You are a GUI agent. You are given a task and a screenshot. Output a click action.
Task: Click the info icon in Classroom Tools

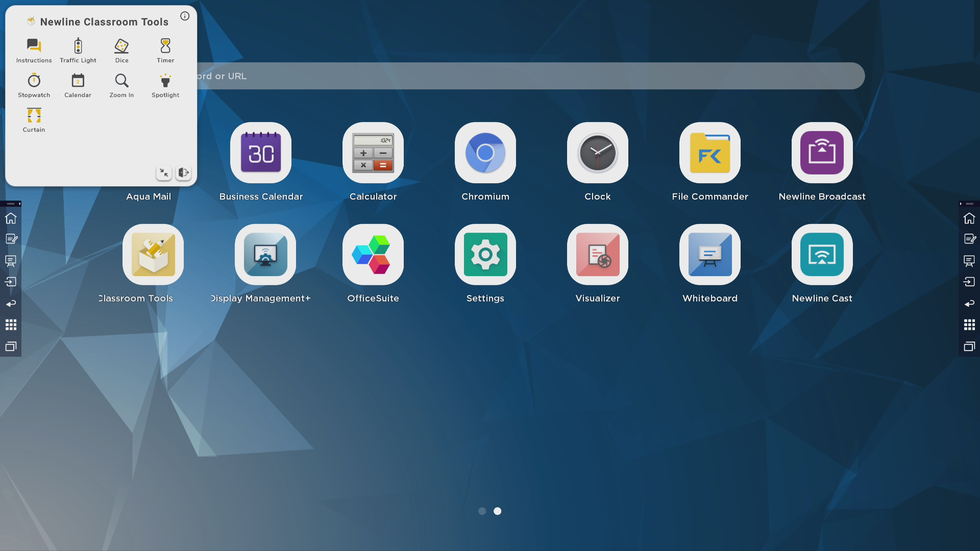(x=185, y=16)
